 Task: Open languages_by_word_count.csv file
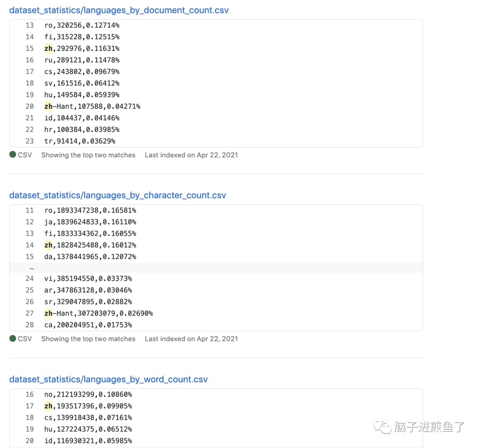pos(108,379)
